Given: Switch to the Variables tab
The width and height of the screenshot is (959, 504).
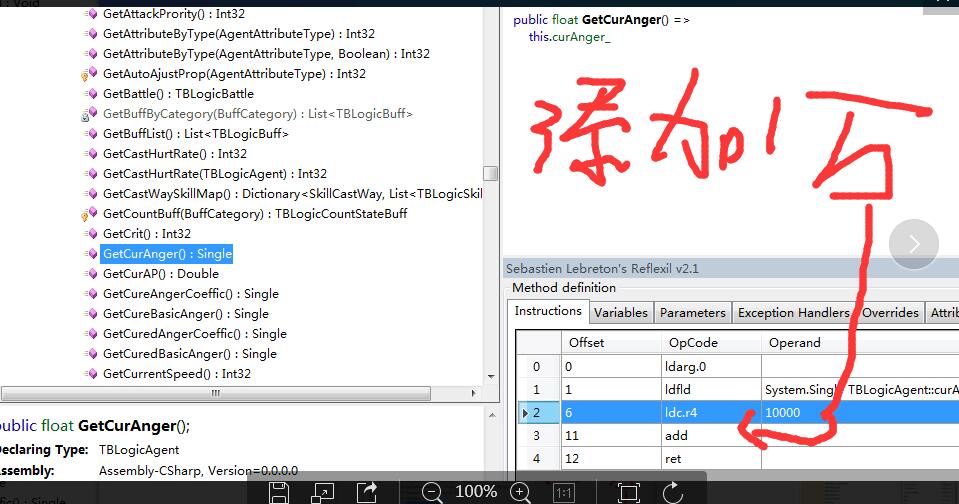Looking at the screenshot, I should pyautogui.click(x=621, y=313).
